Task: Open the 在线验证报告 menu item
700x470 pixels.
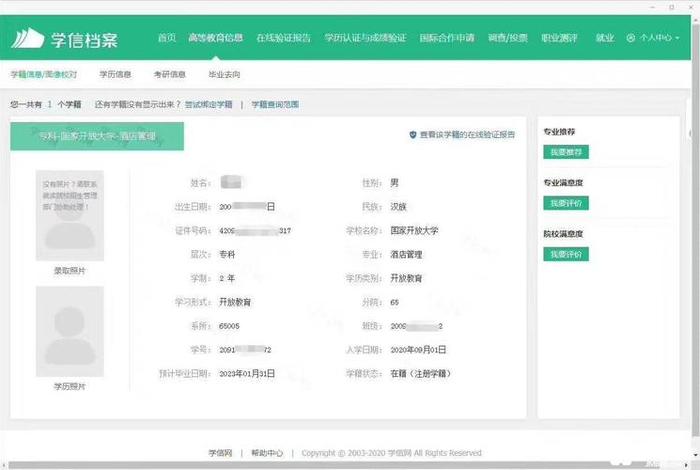Action: tap(283, 37)
